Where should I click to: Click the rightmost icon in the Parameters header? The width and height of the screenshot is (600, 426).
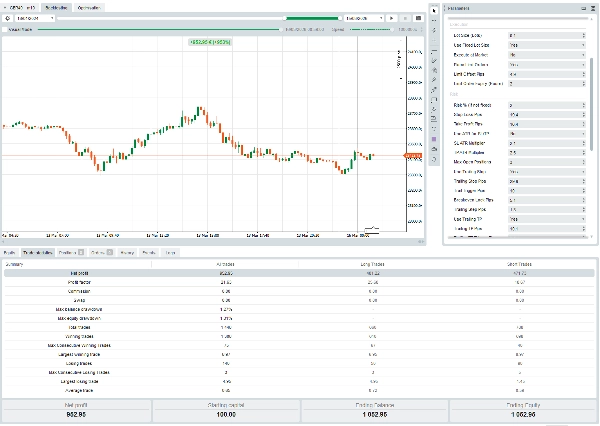(592, 8)
